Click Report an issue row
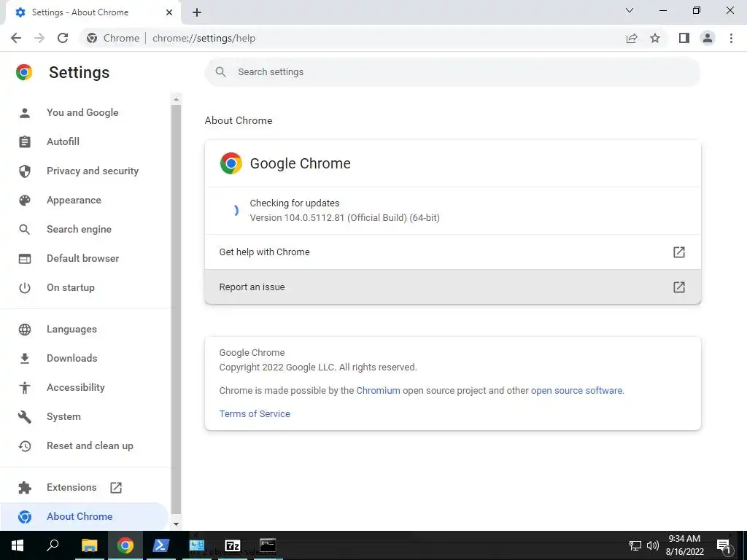 coord(452,287)
